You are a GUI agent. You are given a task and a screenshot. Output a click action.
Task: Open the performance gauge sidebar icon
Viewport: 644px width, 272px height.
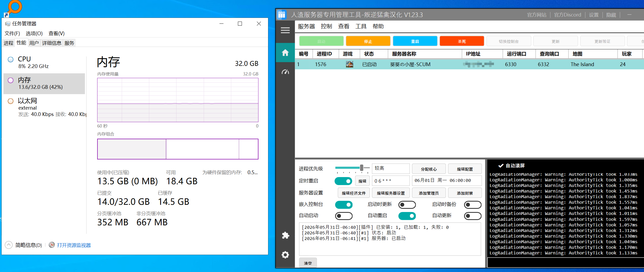coord(285,72)
